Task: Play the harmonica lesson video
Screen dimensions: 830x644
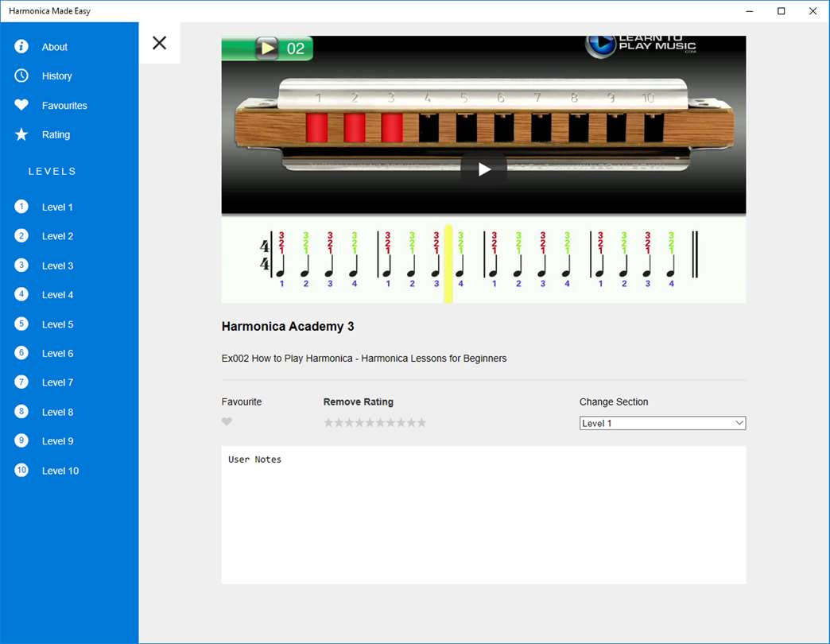Action: (x=484, y=169)
